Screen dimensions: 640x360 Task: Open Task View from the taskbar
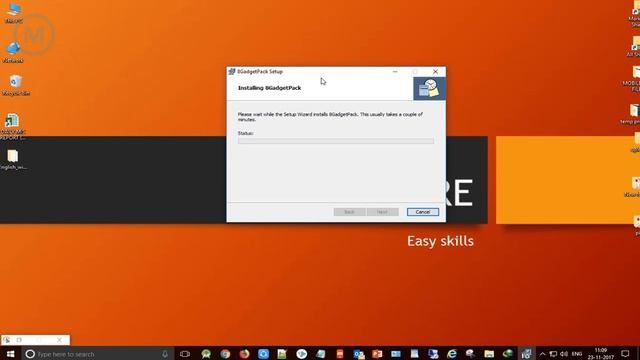[185, 354]
